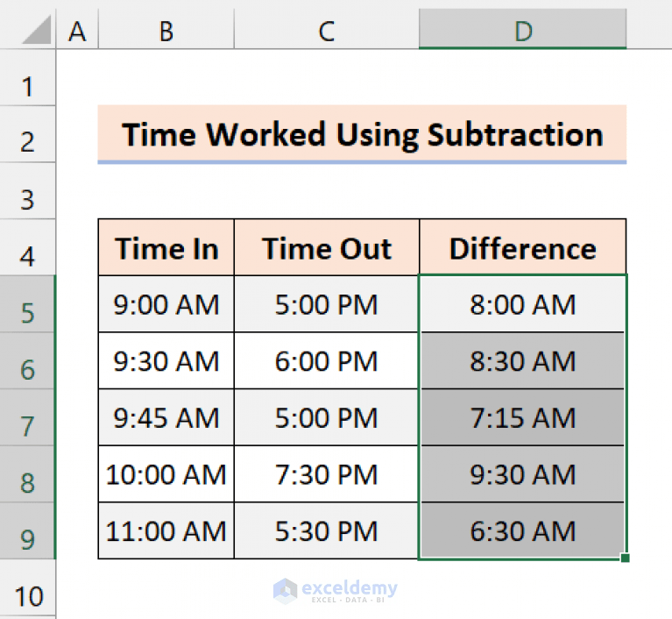
Task: Select cell containing 9:30 AM
Action: [166, 360]
